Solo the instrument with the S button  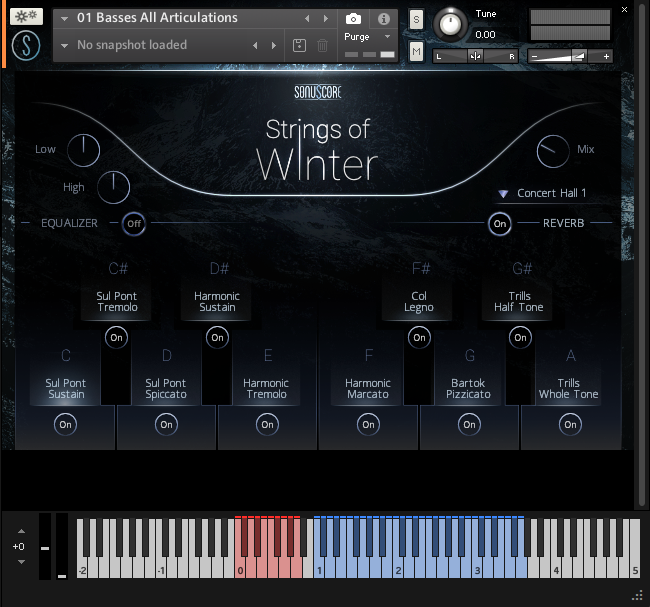(416, 19)
